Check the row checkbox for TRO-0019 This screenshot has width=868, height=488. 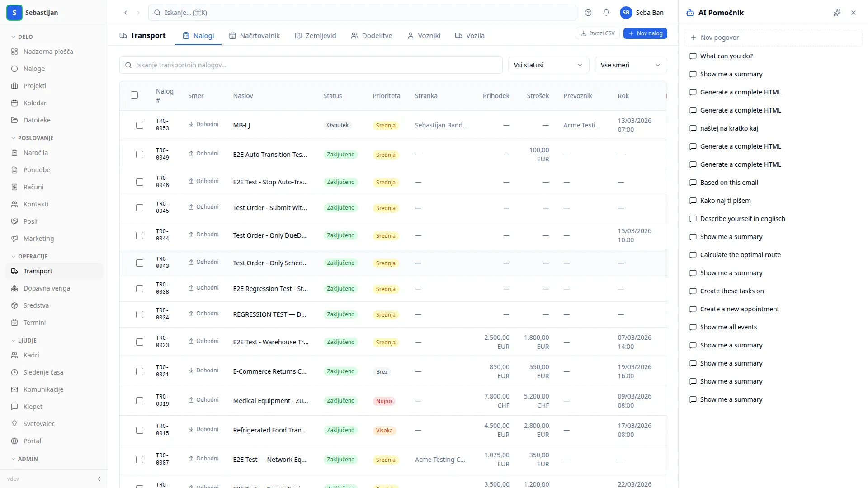[140, 401]
